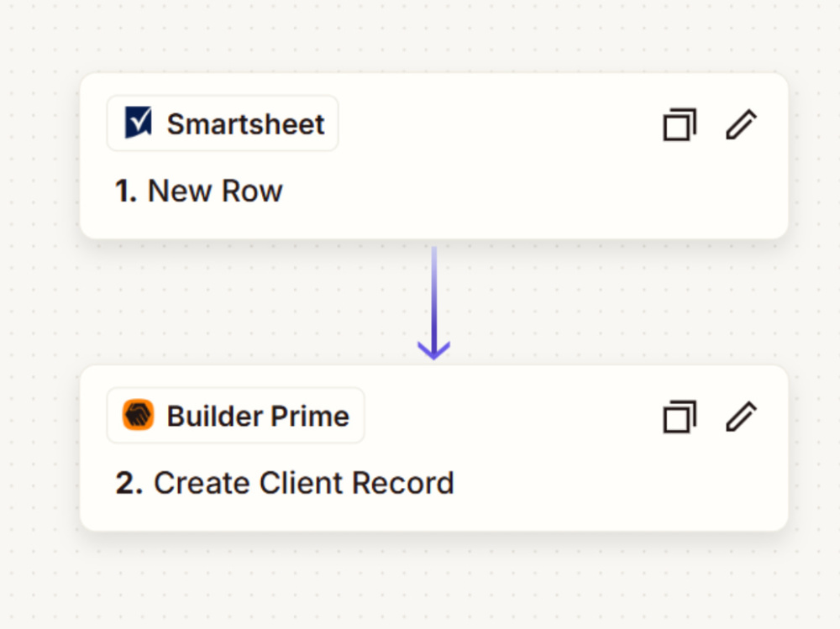840x629 pixels.
Task: Click the step number "1."
Action: [x=127, y=191]
